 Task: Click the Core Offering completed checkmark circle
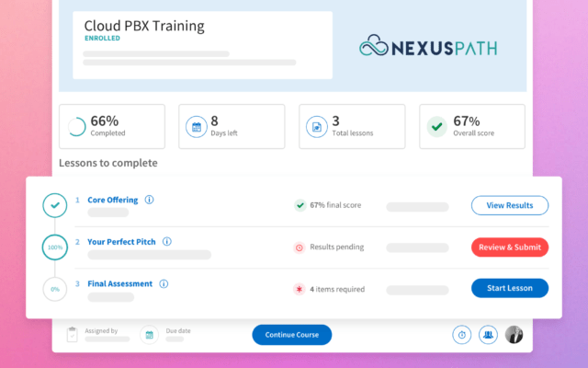pyautogui.click(x=55, y=205)
